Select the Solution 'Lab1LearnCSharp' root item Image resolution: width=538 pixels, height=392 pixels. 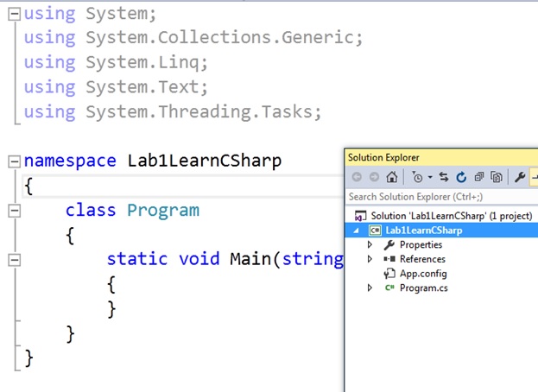pyautogui.click(x=451, y=216)
